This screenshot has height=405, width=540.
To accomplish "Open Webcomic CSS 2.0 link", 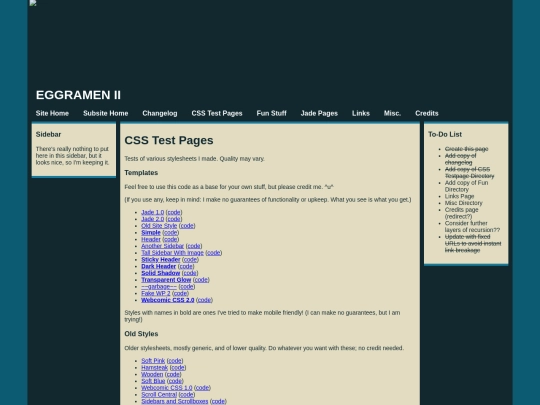I will coord(168,300).
